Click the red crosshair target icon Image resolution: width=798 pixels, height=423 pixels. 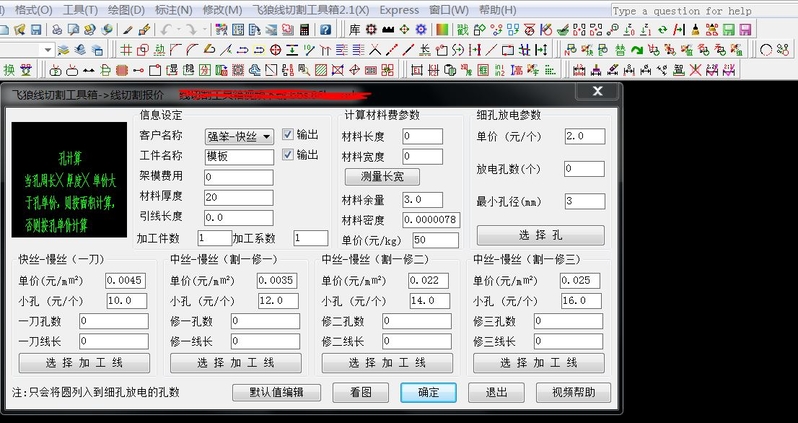click(x=275, y=50)
